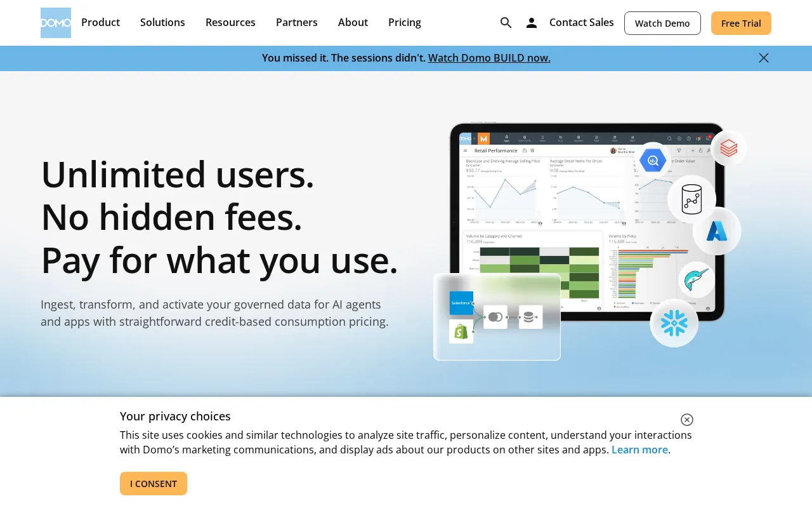Click the Snowflake logo bubble

(x=674, y=323)
